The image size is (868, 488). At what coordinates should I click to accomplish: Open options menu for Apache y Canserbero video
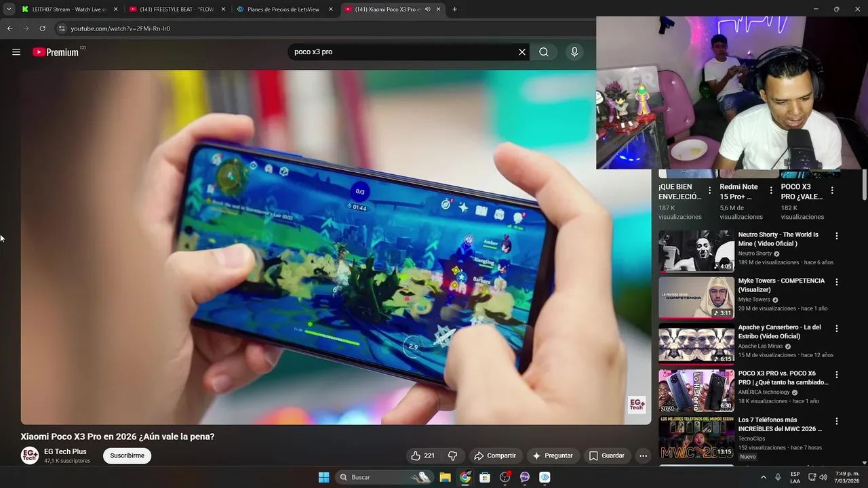[x=837, y=328]
